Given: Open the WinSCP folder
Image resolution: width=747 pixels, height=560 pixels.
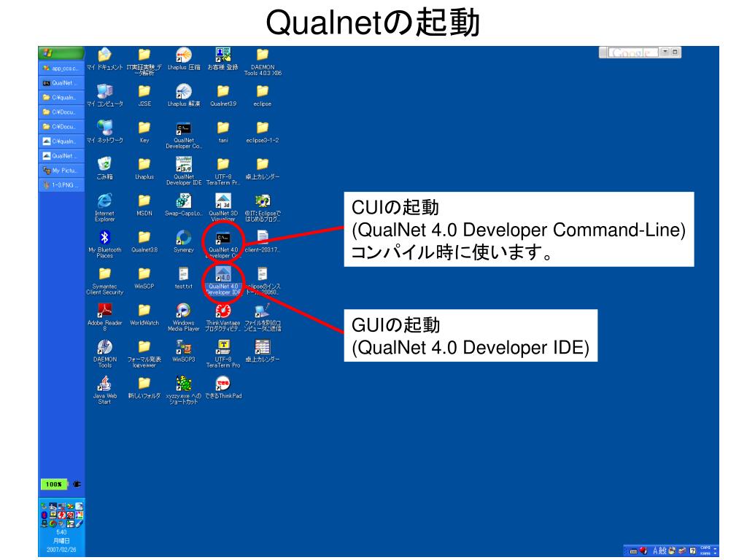Looking at the screenshot, I should pos(144,278).
